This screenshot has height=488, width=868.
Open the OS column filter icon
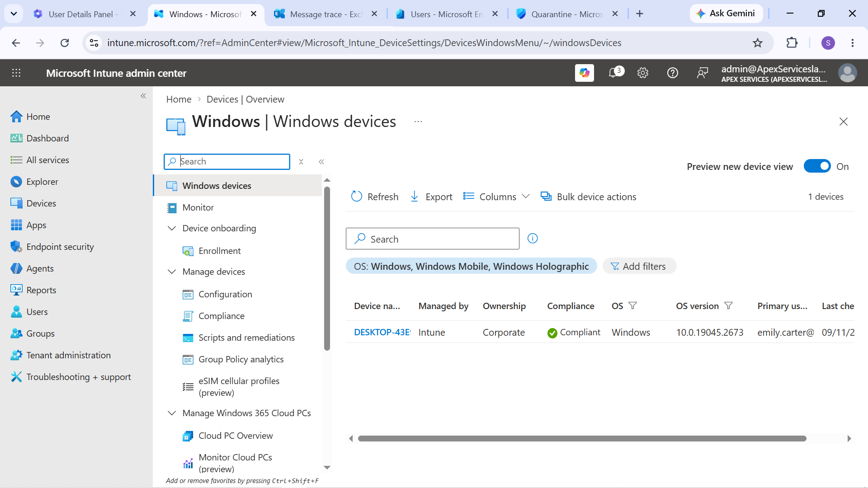[x=632, y=306]
